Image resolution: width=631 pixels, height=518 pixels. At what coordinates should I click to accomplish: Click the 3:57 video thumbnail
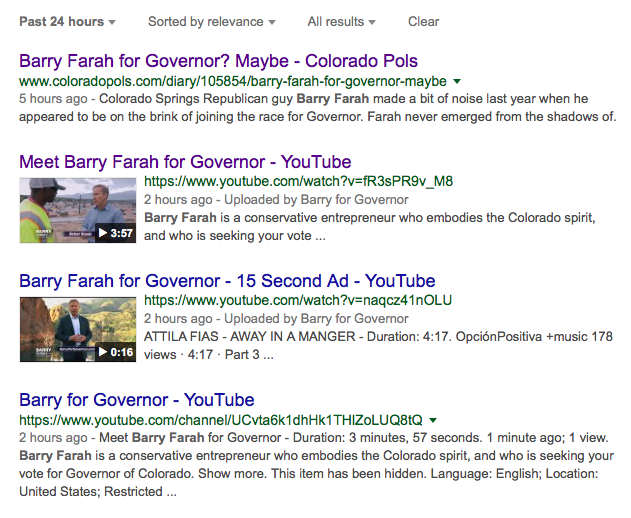(x=77, y=210)
